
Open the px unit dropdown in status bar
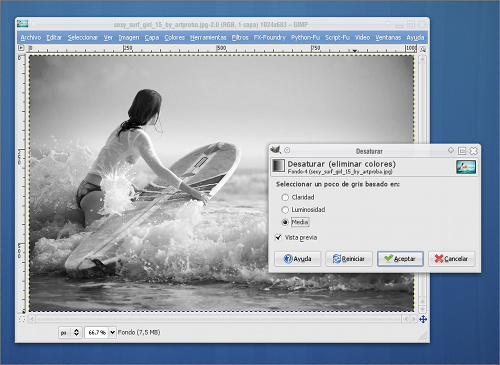click(x=70, y=332)
